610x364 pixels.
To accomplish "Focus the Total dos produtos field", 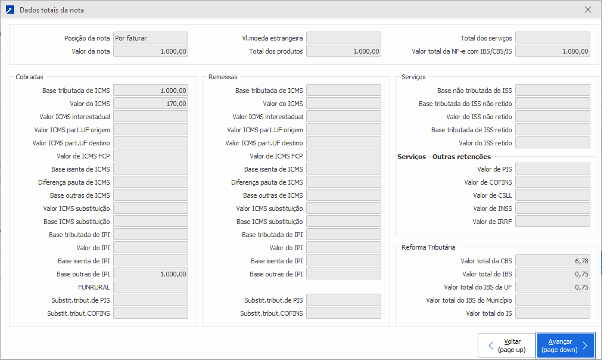I will (x=343, y=51).
